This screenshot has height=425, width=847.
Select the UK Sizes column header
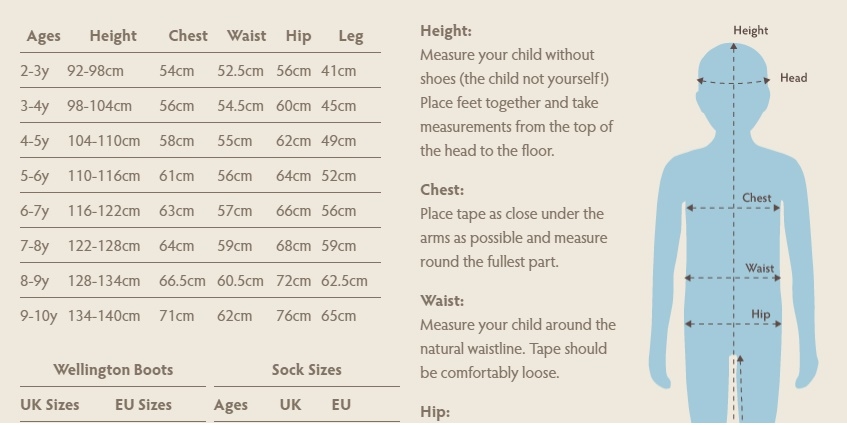[x=50, y=405]
